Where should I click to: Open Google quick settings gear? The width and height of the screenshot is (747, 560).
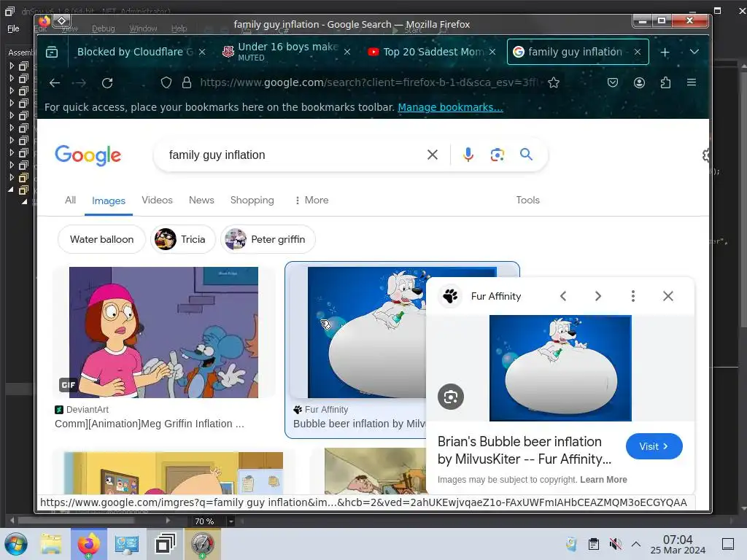705,155
